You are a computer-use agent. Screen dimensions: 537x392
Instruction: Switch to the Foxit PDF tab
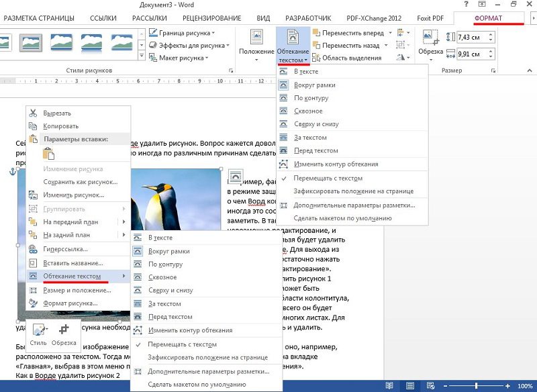pyautogui.click(x=430, y=18)
